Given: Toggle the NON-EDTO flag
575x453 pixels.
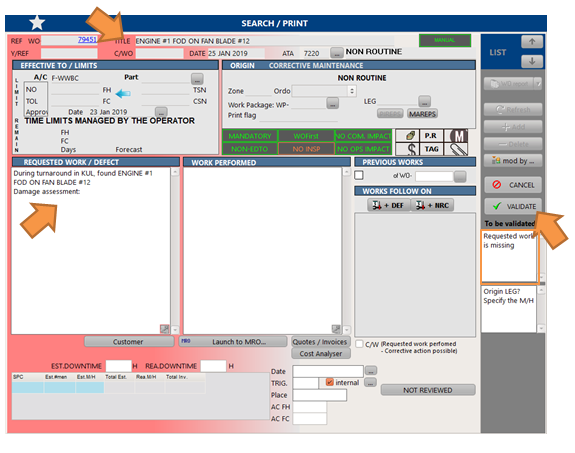Looking at the screenshot, I should [x=250, y=149].
